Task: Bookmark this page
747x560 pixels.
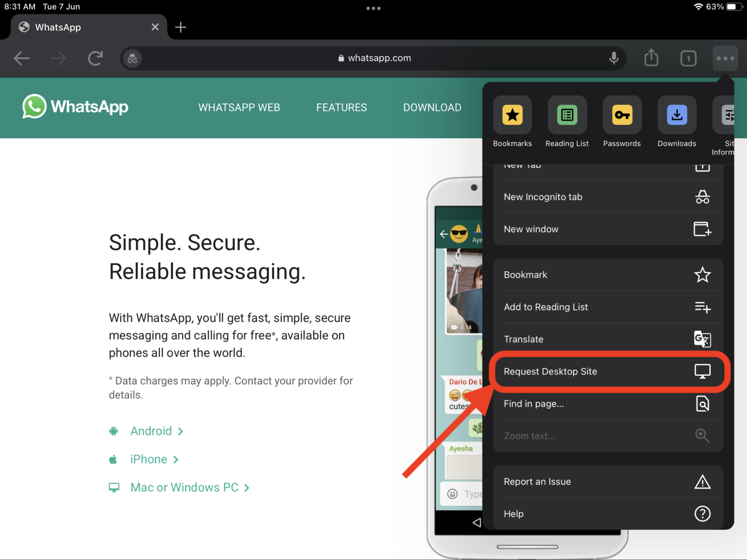Action: click(x=608, y=275)
